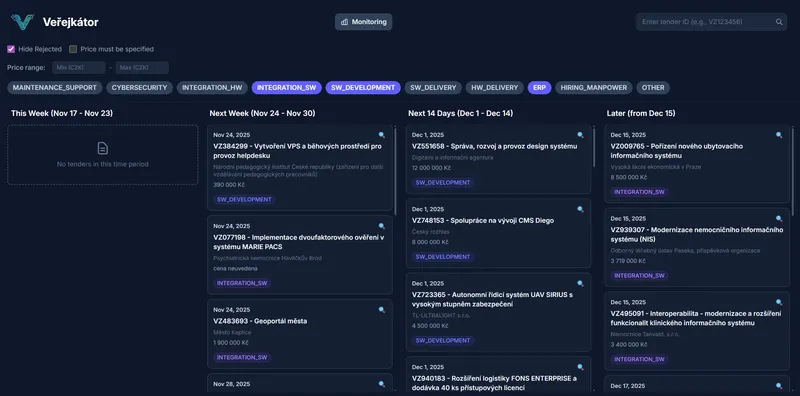Deselect the SW_DEVELOPMENT category filter
This screenshot has width=800, height=396.
tap(363, 88)
